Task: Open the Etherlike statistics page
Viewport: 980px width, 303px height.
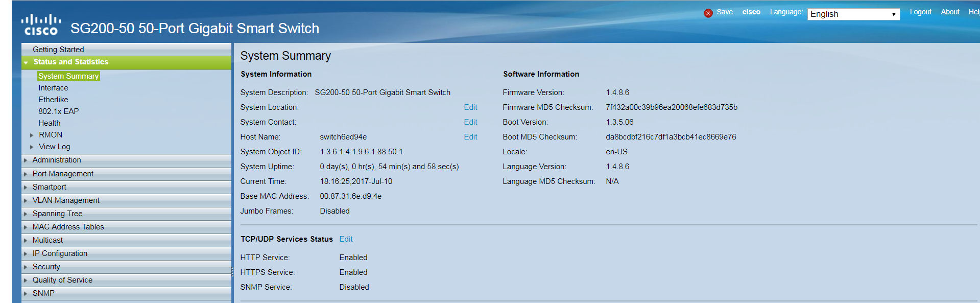Action: [53, 100]
